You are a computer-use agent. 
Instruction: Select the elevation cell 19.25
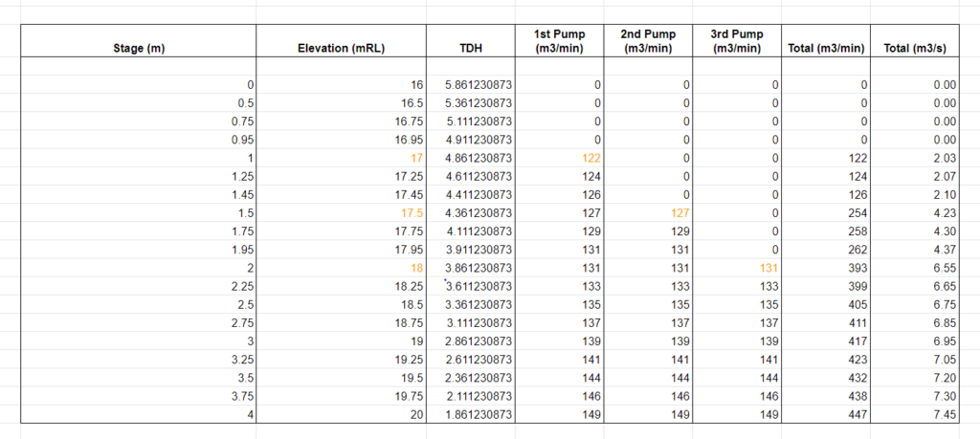coord(342,359)
